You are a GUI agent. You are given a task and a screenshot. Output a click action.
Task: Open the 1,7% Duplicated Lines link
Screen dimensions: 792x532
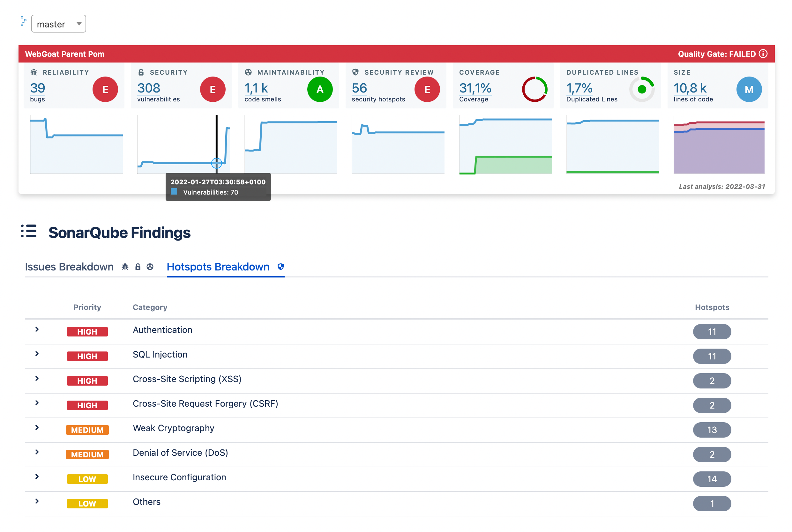(x=579, y=89)
